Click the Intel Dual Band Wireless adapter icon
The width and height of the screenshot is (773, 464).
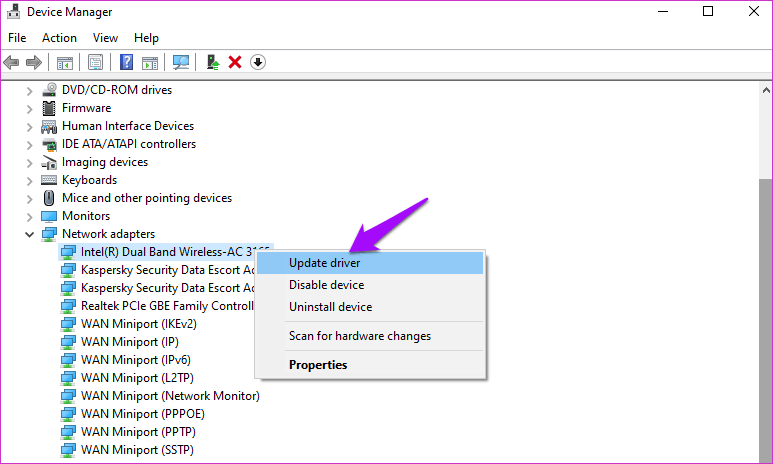(x=68, y=252)
